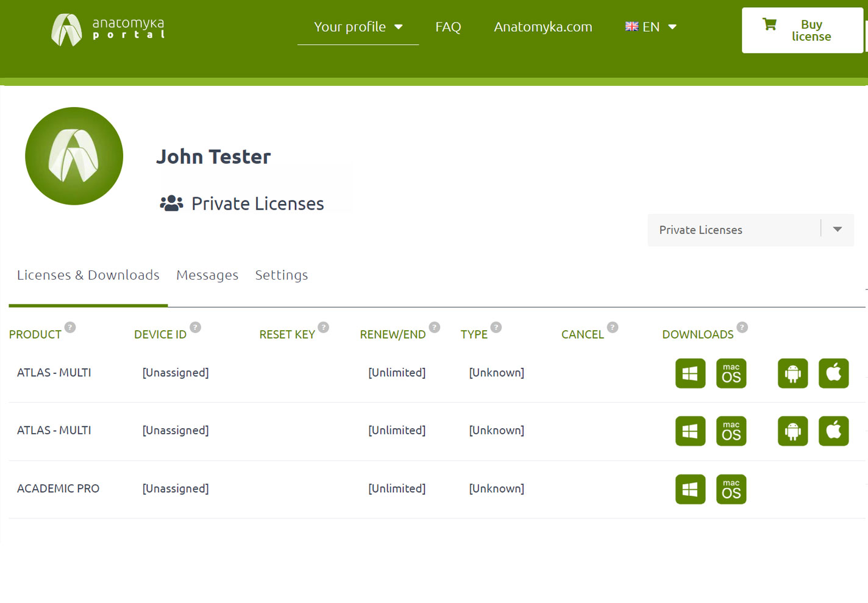Screen dimensions: 868x603
Task: Click the Anatomyka portal logo
Action: click(x=108, y=29)
